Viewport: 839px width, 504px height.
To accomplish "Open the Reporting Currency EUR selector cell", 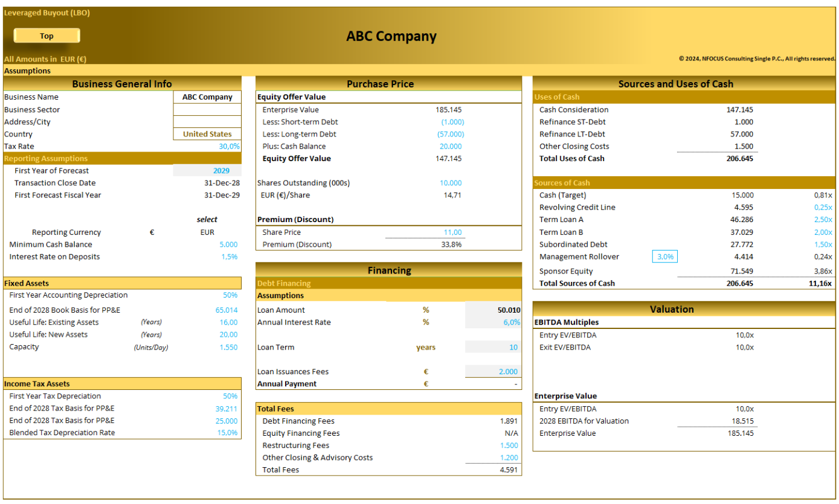I will (207, 232).
